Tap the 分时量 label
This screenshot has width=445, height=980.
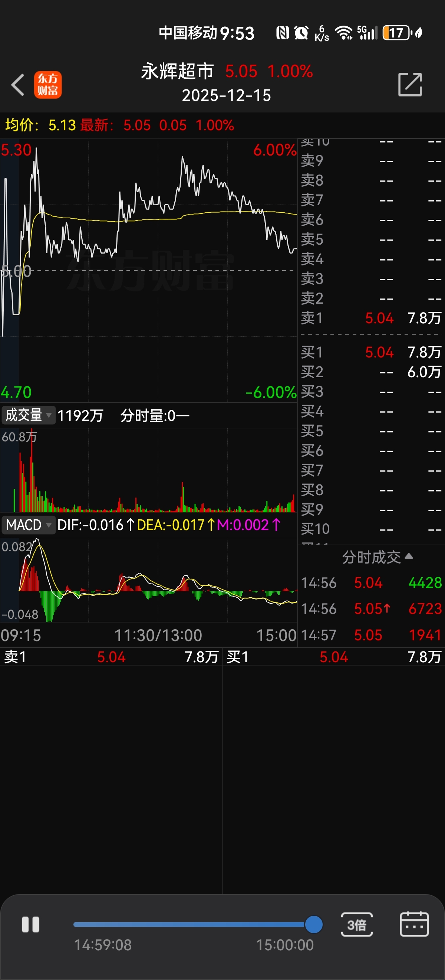[x=155, y=415]
